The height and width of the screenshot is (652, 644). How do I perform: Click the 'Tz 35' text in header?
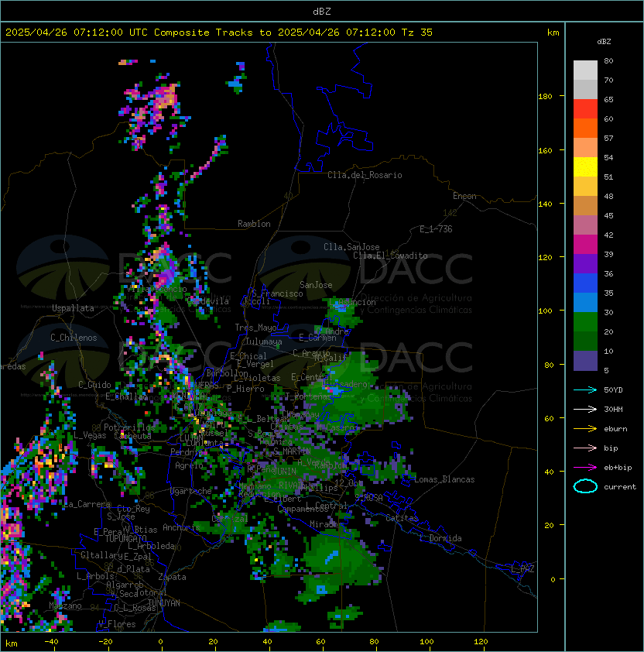(x=416, y=32)
